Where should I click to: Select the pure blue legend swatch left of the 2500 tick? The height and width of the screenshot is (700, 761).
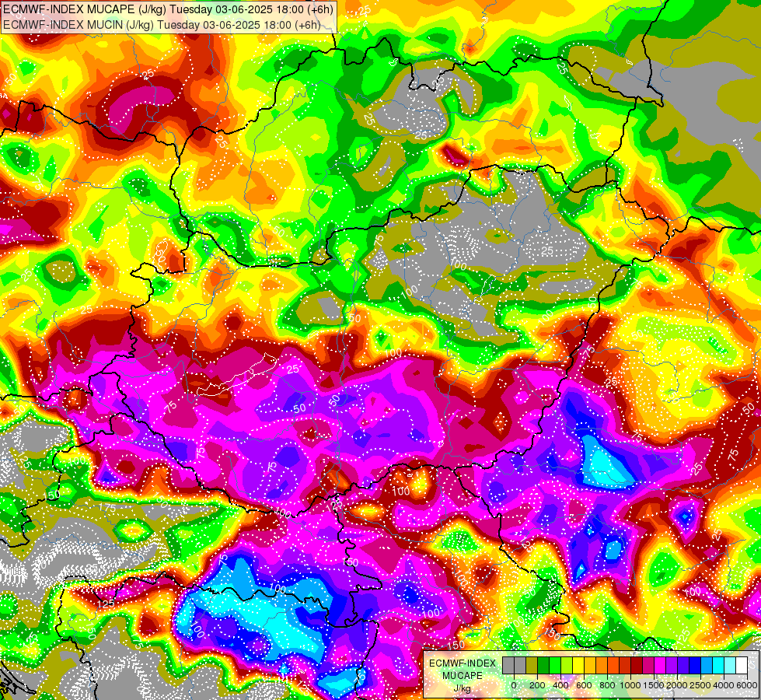(695, 666)
